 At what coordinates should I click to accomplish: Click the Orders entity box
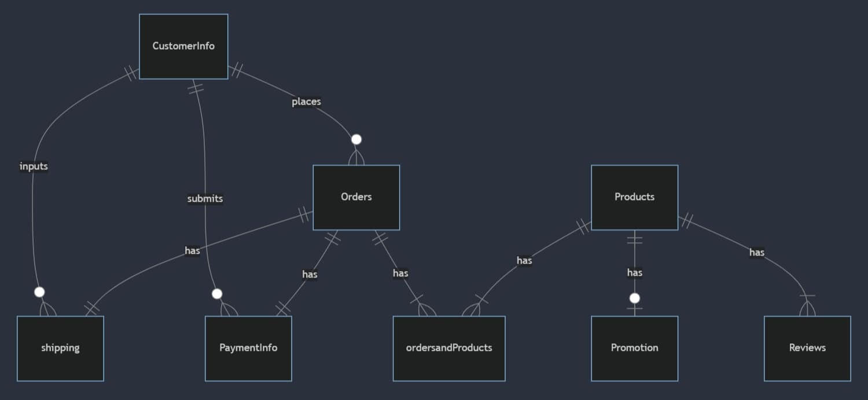click(356, 197)
